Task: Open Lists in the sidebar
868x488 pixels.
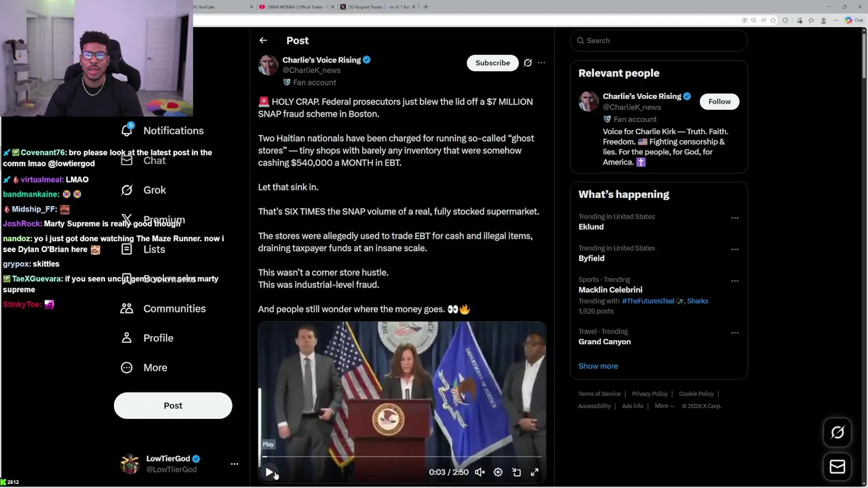Action: click(x=143, y=249)
